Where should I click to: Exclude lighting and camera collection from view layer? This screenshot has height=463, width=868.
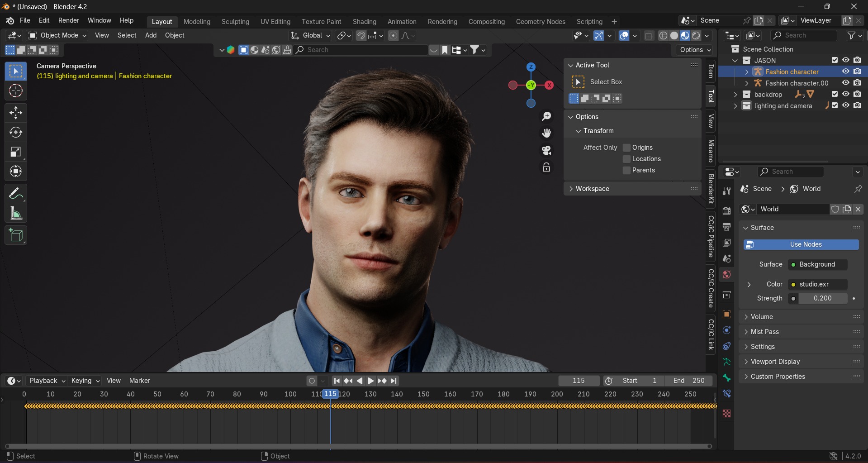pyautogui.click(x=835, y=105)
